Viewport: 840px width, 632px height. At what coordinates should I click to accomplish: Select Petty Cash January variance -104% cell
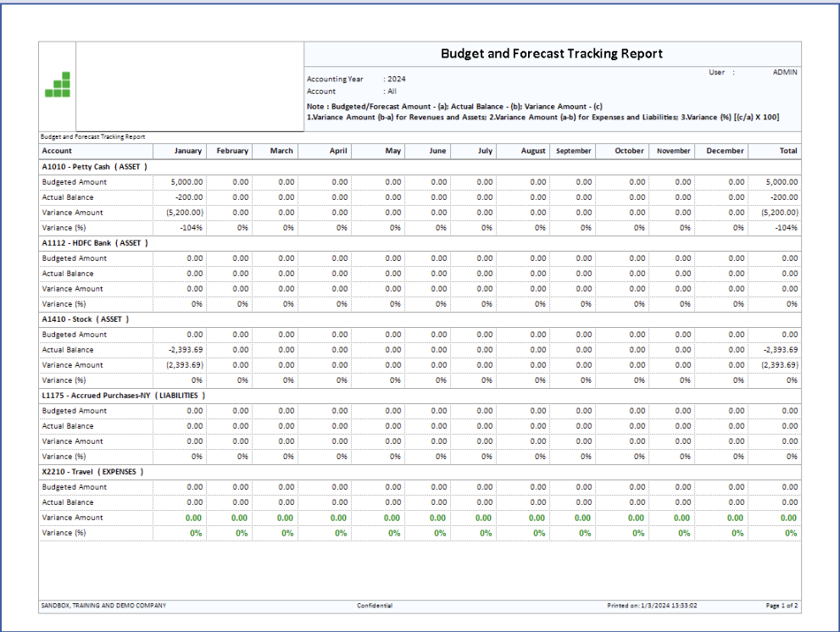pyautogui.click(x=192, y=228)
